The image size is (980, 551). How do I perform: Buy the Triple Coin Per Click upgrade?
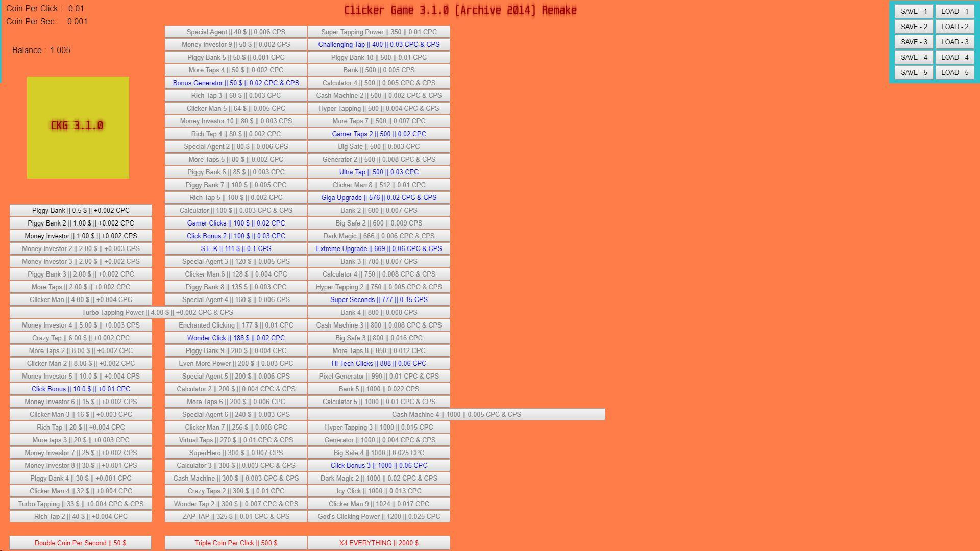pyautogui.click(x=235, y=543)
